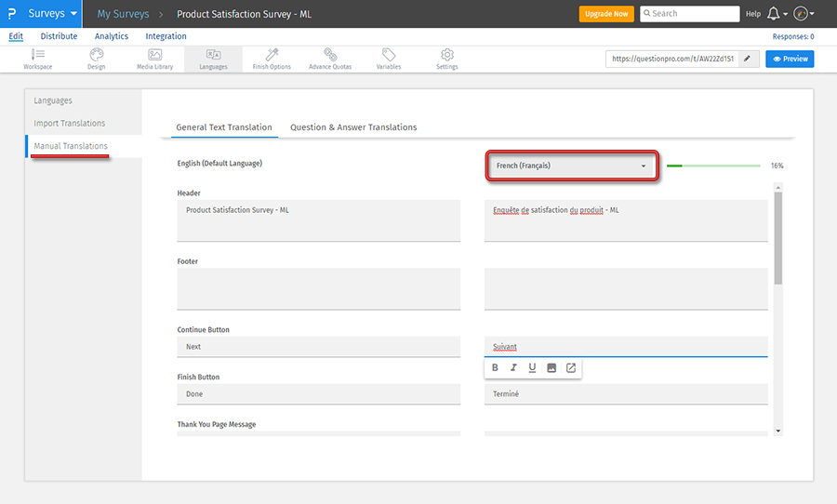Open Finish Options in toolbar
The image size is (837, 504).
pos(272,59)
